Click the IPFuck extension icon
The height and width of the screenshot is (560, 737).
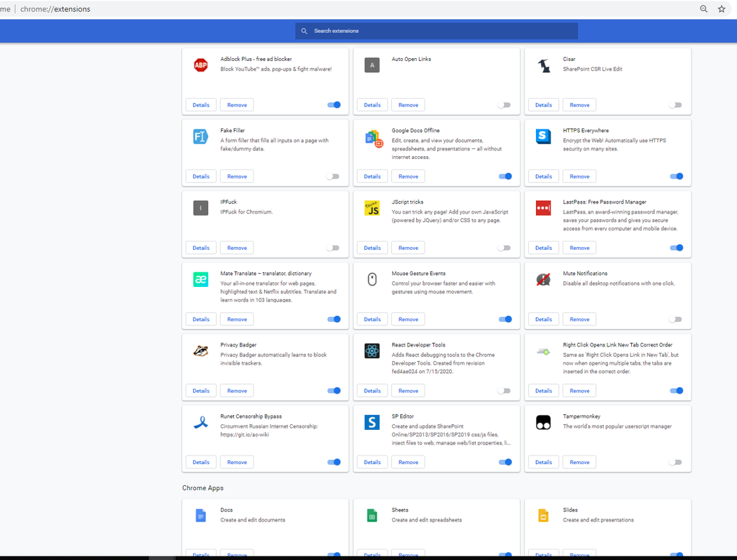click(x=200, y=208)
